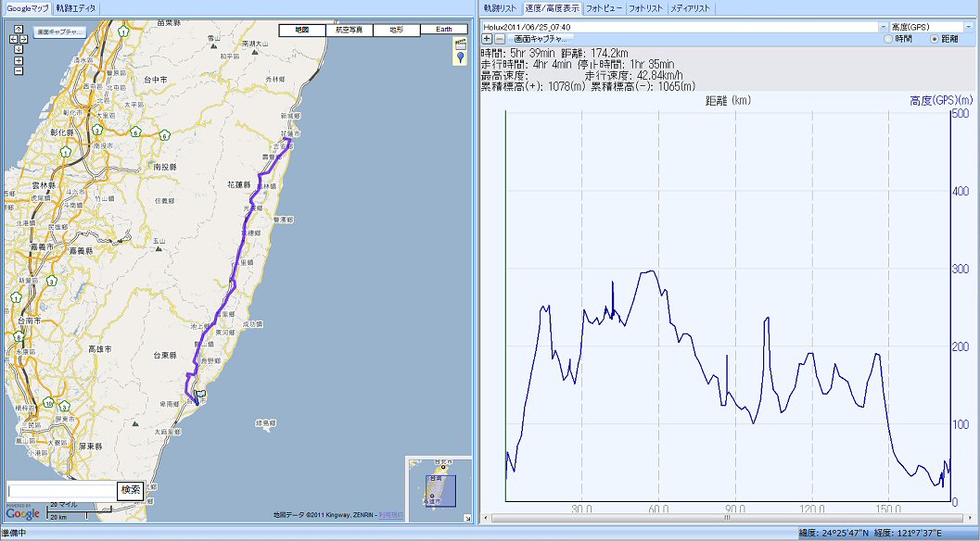Zoom in the map with plus icon
The width and height of the screenshot is (980, 541).
point(19,60)
